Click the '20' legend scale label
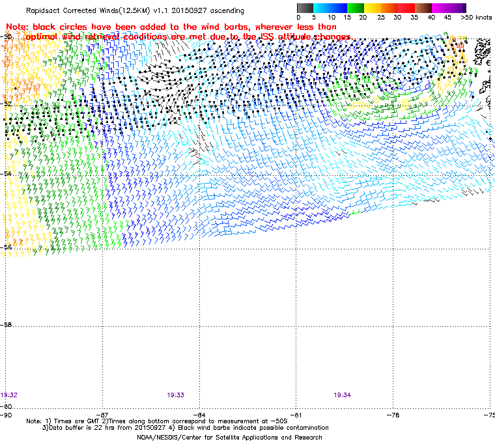 (x=363, y=18)
